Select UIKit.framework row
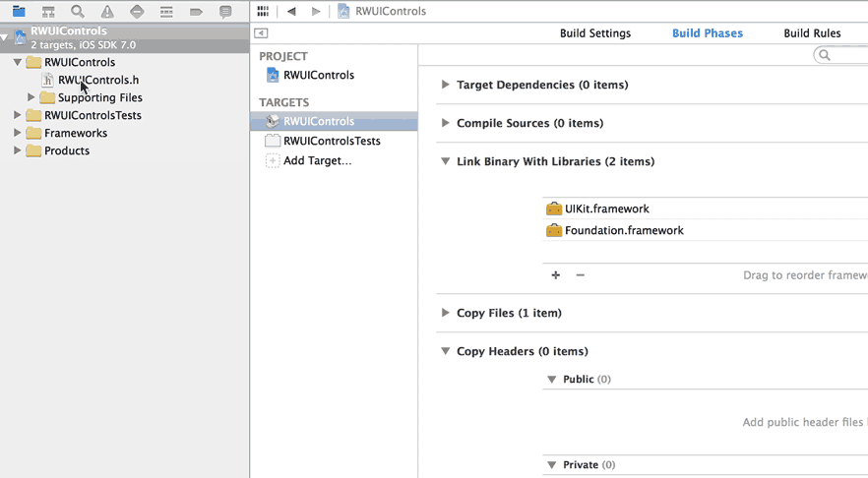 coord(706,209)
